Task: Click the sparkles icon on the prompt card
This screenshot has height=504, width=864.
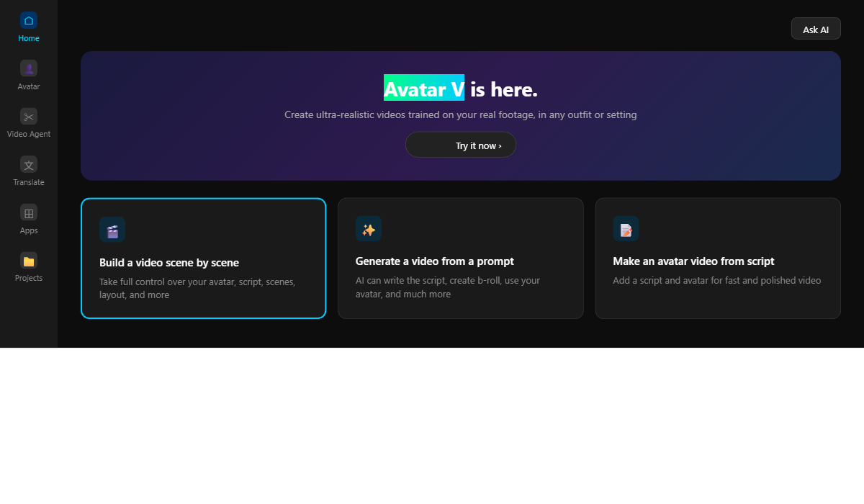Action: (x=369, y=229)
